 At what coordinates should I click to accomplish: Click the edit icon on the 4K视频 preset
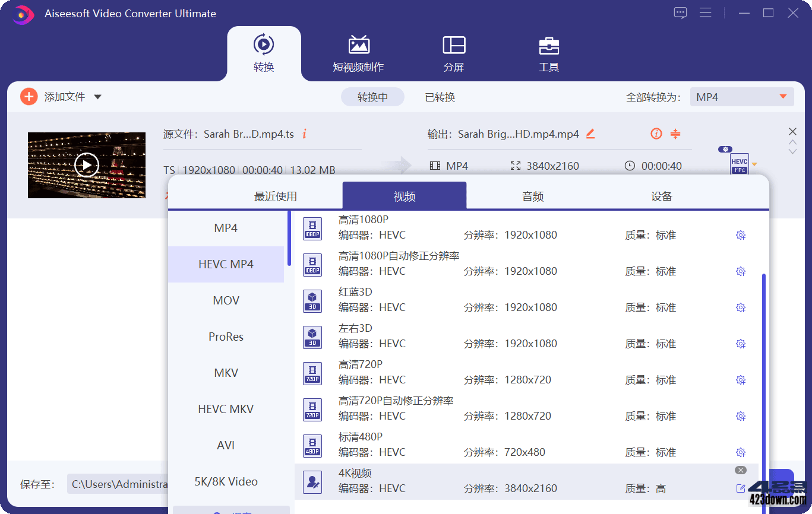click(x=740, y=488)
